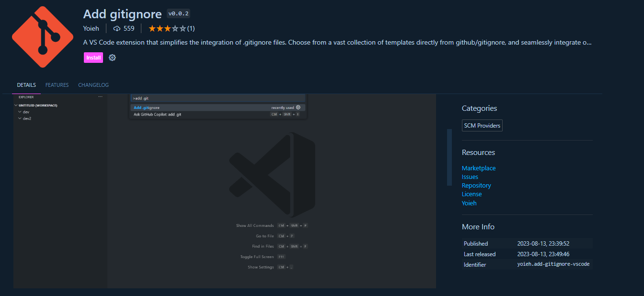
Task: Open the Repository link under Resources
Action: (x=476, y=185)
